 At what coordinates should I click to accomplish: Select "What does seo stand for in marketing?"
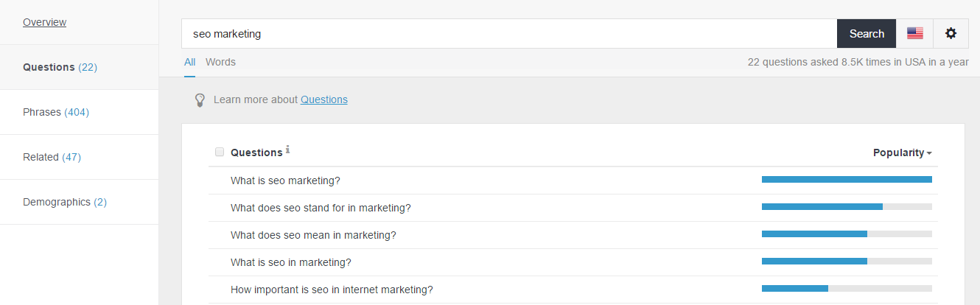(x=321, y=208)
